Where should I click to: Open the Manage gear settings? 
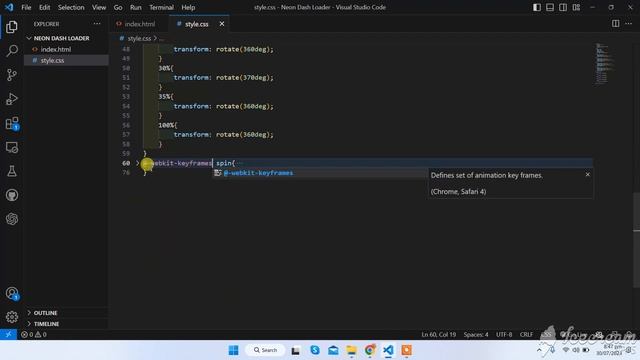(x=12, y=317)
